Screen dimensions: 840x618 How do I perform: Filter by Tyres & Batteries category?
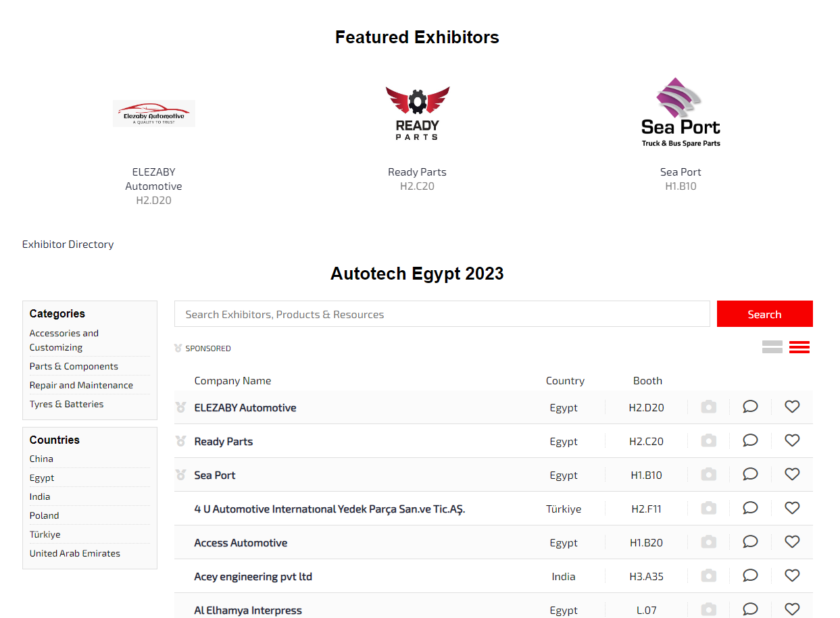pos(66,404)
